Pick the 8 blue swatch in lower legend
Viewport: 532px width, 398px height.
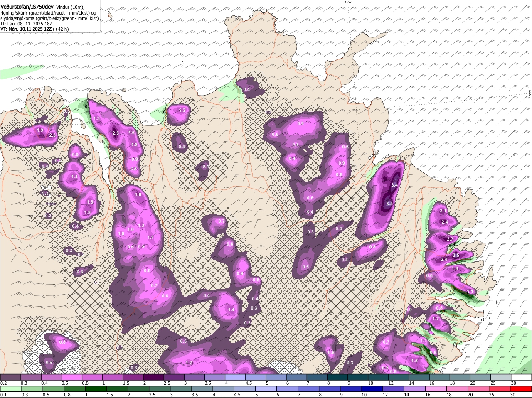point(330,389)
